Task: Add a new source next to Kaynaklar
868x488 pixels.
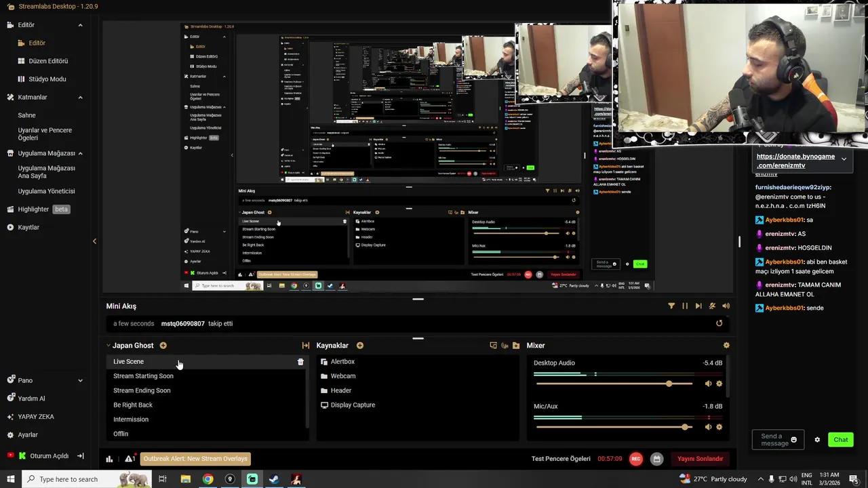Action: [x=360, y=346]
